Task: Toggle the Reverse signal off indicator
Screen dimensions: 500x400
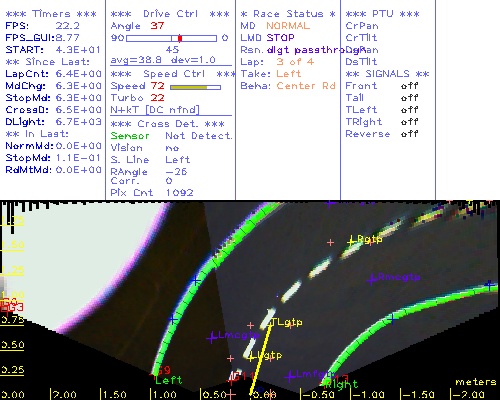Action: 410,134
